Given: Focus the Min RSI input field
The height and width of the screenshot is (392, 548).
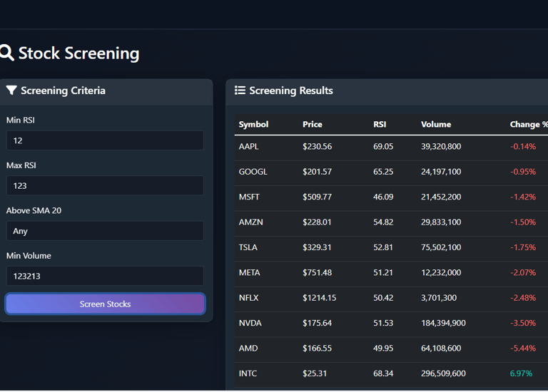Looking at the screenshot, I should pos(105,140).
